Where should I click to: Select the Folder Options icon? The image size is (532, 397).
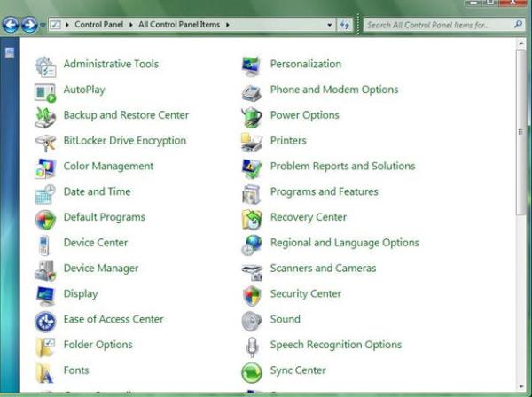coord(45,347)
